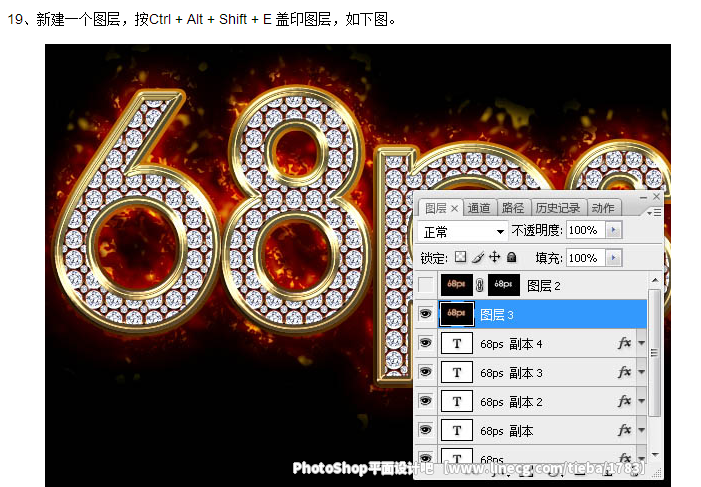This screenshot has width=701, height=487.
Task: Toggle visibility of 68ps 副本 2 layer
Action: click(x=426, y=402)
